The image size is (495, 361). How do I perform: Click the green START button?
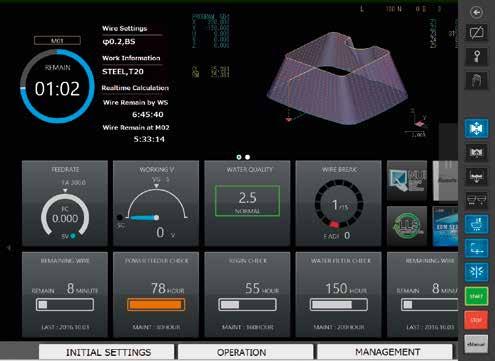(476, 296)
